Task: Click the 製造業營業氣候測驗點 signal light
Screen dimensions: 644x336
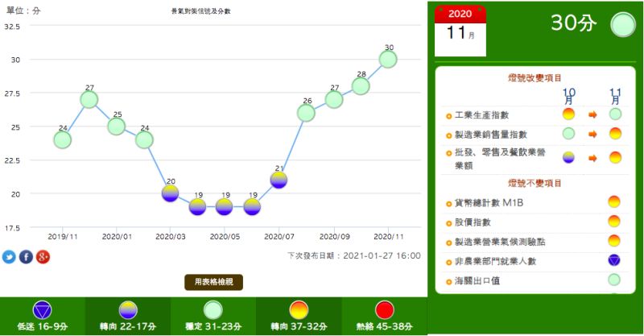Action: tap(614, 241)
